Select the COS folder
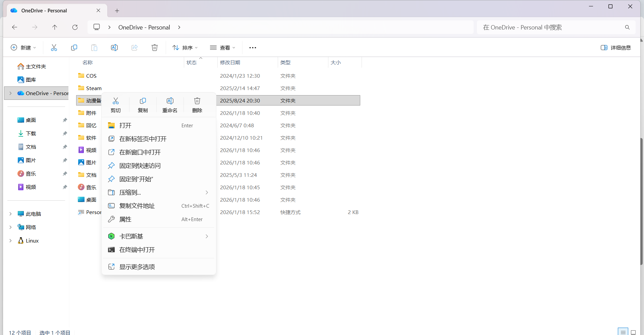 coord(91,76)
